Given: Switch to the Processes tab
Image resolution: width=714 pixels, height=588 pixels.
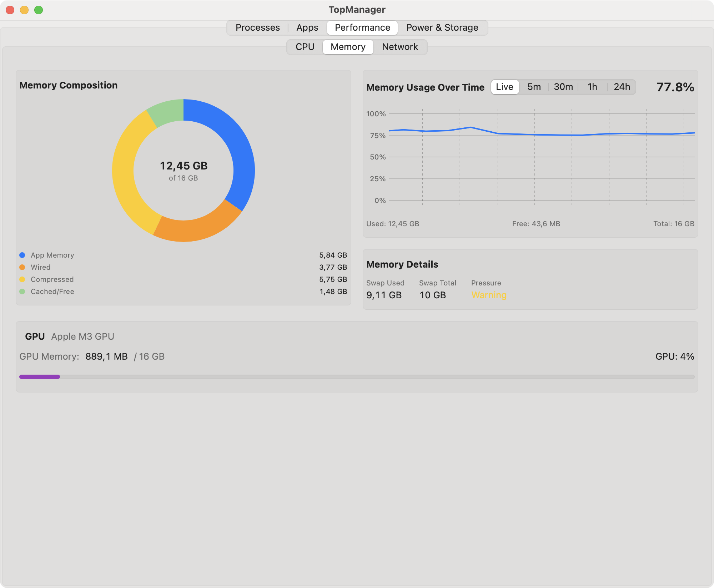Looking at the screenshot, I should 257,27.
